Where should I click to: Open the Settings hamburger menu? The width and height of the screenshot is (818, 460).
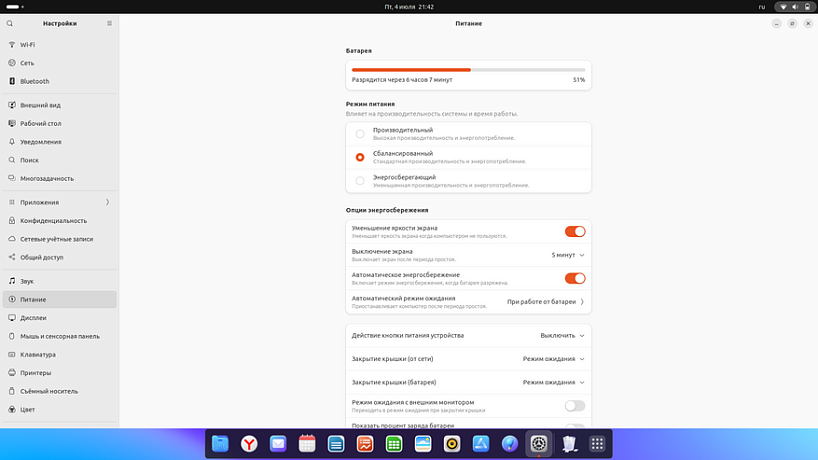[109, 23]
